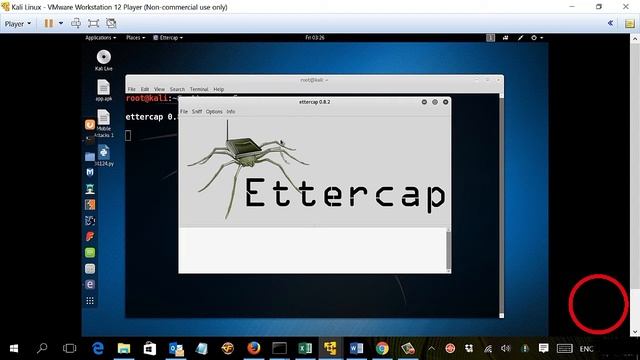This screenshot has height=360, width=640.
Task: Open the terminal window's Help menu
Action: [x=219, y=89]
